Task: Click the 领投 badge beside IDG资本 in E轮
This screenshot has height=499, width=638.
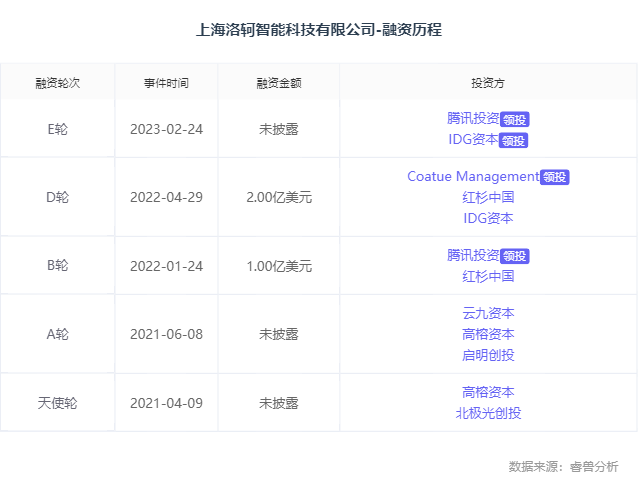Action: [x=514, y=141]
